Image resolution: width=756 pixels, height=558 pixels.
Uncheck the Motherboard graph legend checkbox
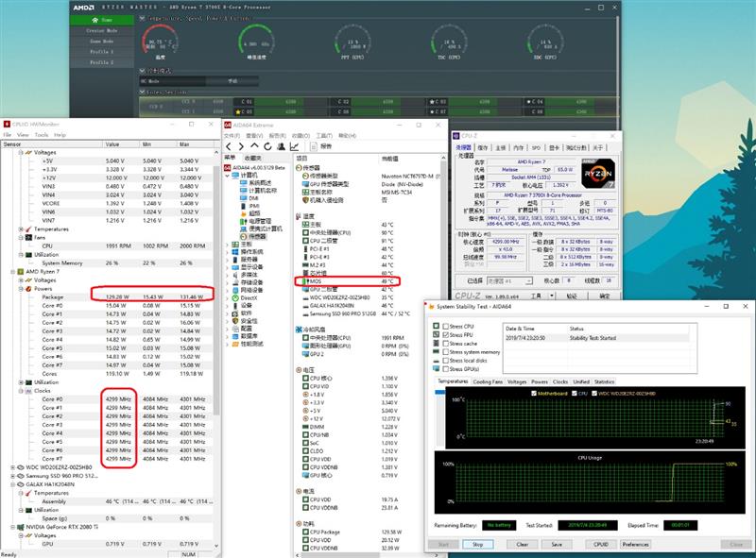(x=533, y=393)
